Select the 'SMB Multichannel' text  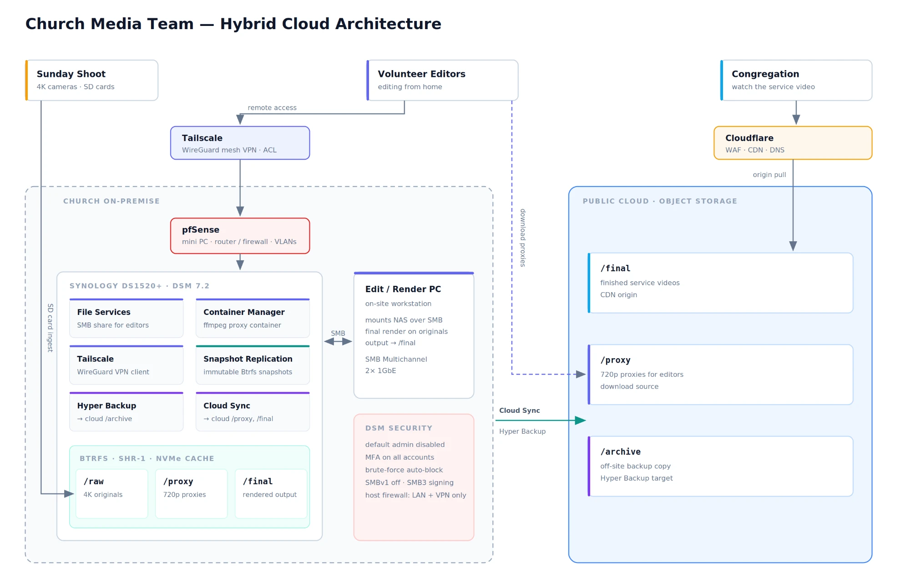pos(396,360)
